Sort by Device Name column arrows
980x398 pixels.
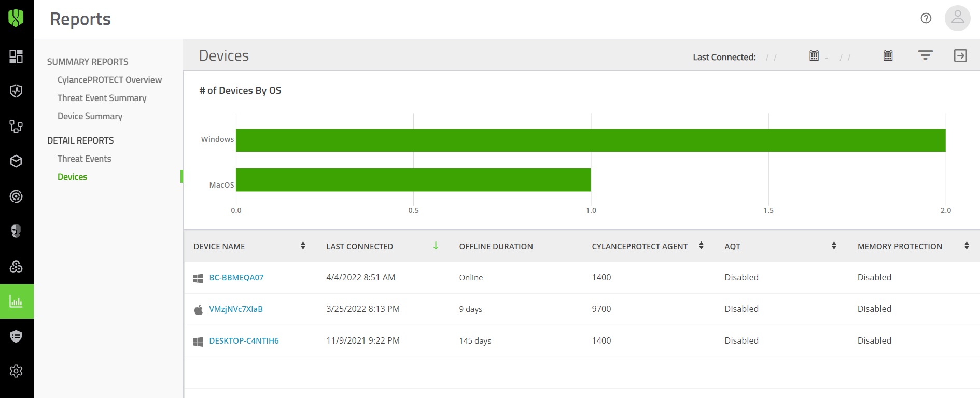coord(303,246)
